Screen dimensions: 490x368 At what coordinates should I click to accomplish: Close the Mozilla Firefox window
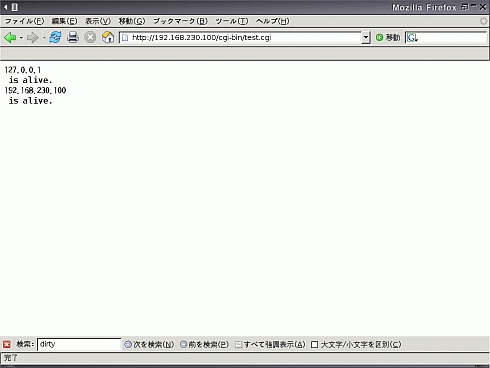[483, 7]
